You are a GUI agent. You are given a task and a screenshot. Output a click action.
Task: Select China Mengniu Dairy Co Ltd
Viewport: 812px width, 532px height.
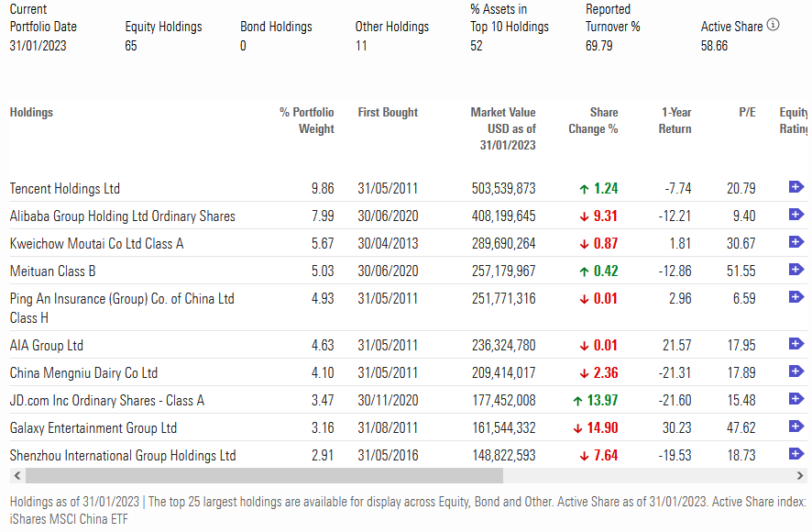click(83, 373)
